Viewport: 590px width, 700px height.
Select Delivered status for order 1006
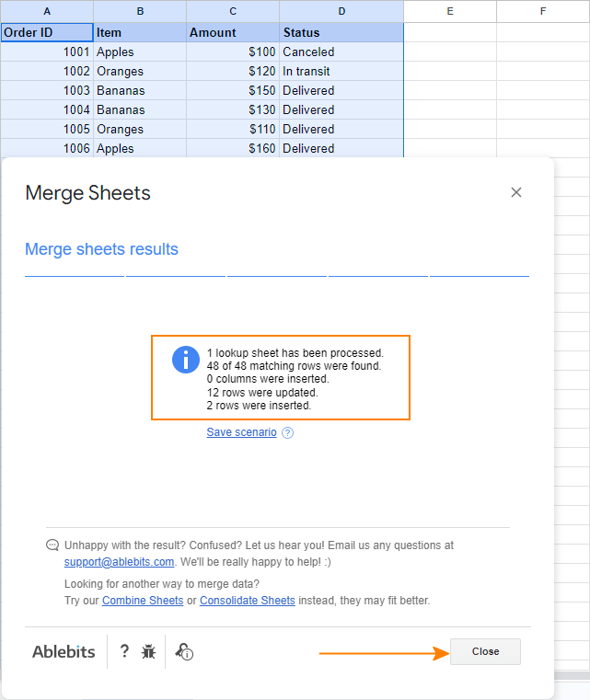[341, 148]
